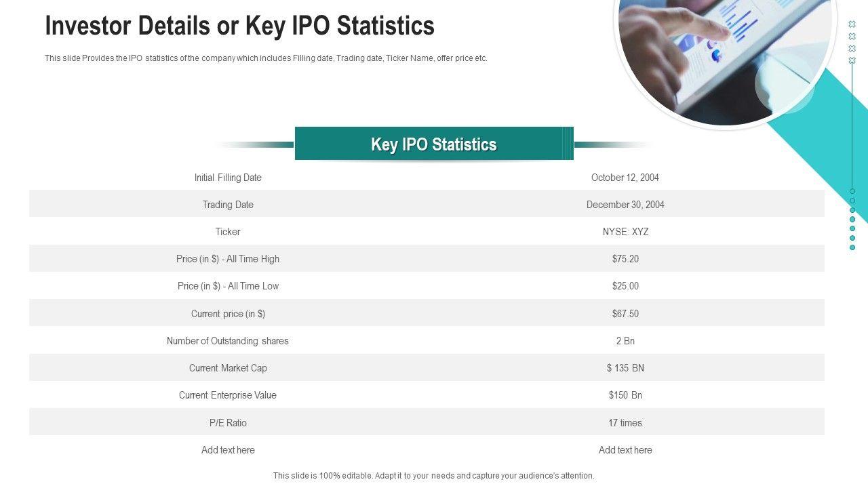The width and height of the screenshot is (868, 488).
Task: Select the $75.20 all time high value
Action: click(625, 259)
